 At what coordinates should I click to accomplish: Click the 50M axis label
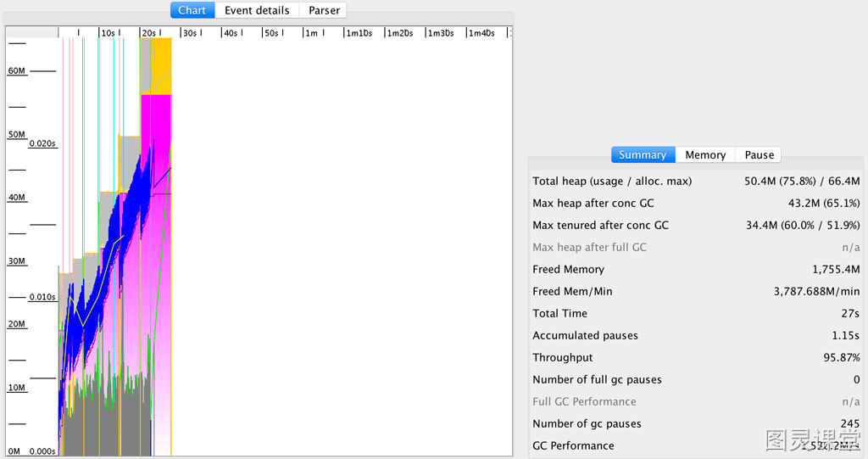(x=17, y=135)
